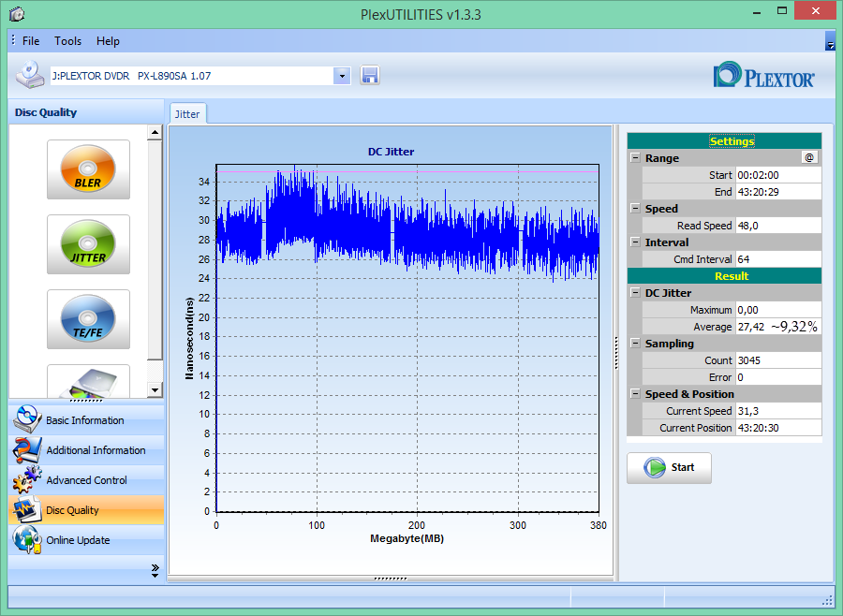The width and height of the screenshot is (843, 616).
Task: Click the Cmd Interval value 64
Action: tap(778, 259)
